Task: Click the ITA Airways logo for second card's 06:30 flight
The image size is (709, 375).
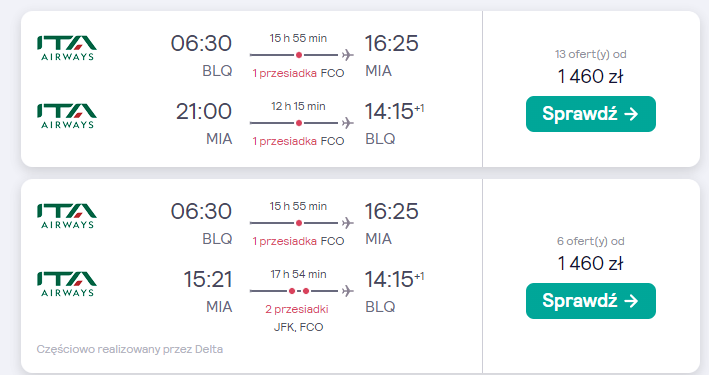Action: pyautogui.click(x=67, y=216)
